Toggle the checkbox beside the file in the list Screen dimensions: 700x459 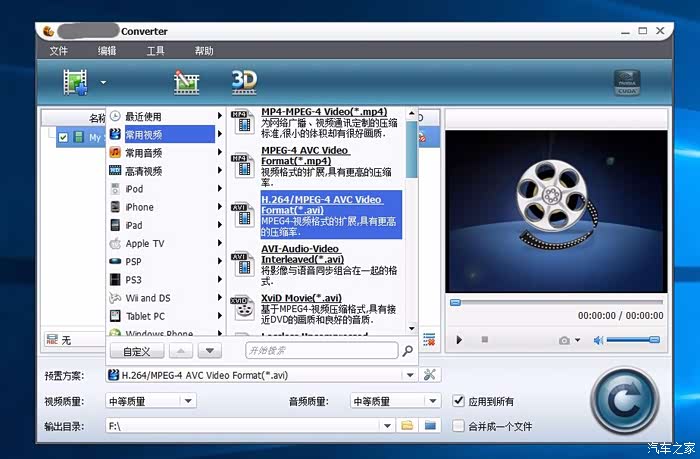(x=63, y=137)
